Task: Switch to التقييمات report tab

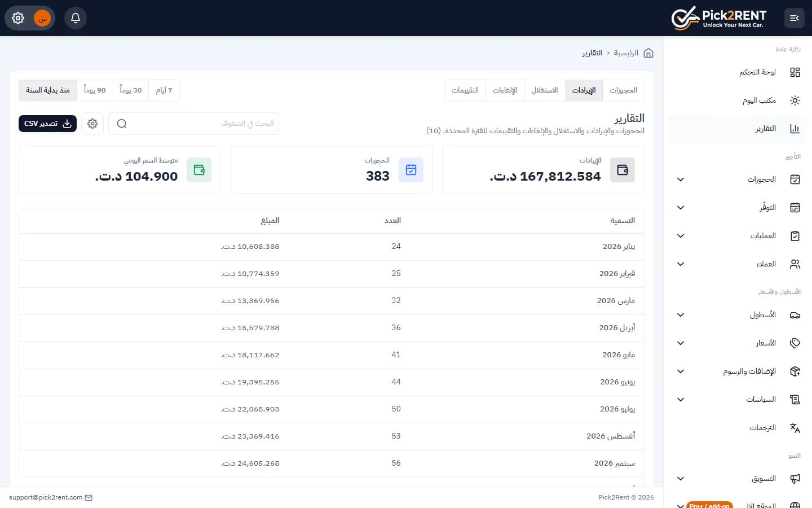Action: click(465, 90)
